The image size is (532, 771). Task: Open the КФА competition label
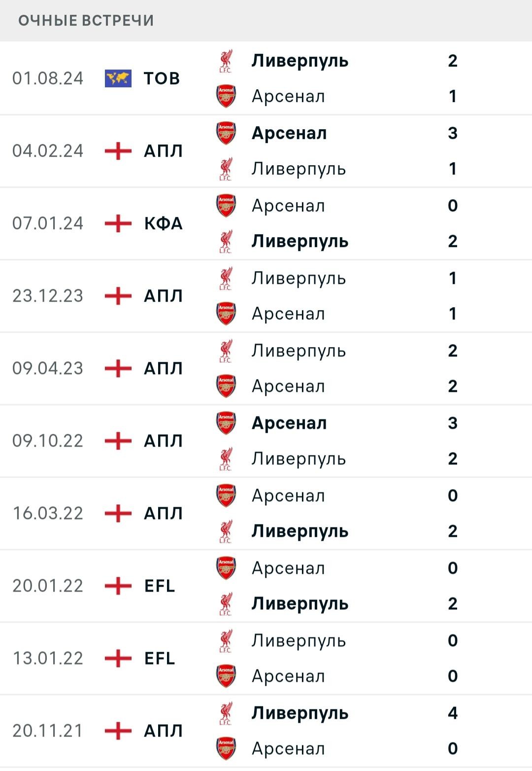[164, 223]
